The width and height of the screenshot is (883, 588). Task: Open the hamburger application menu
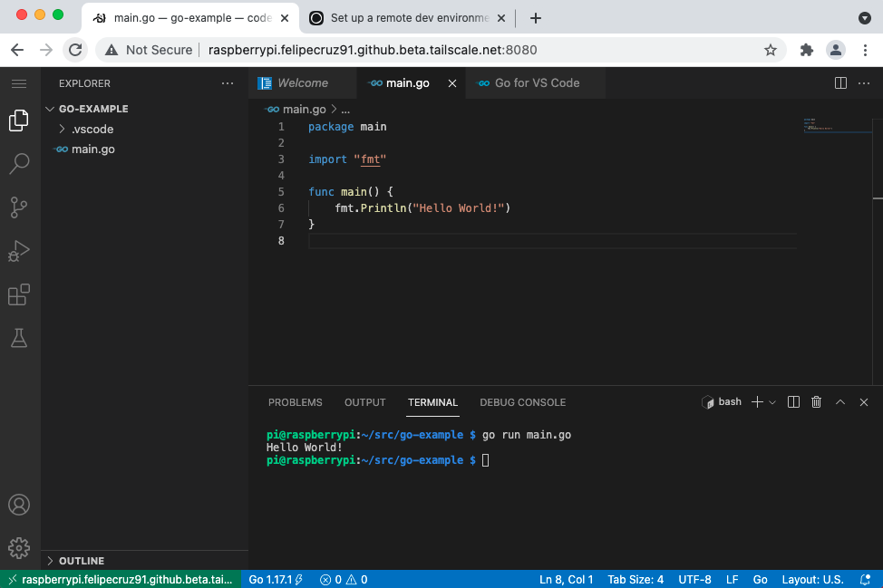tap(19, 84)
